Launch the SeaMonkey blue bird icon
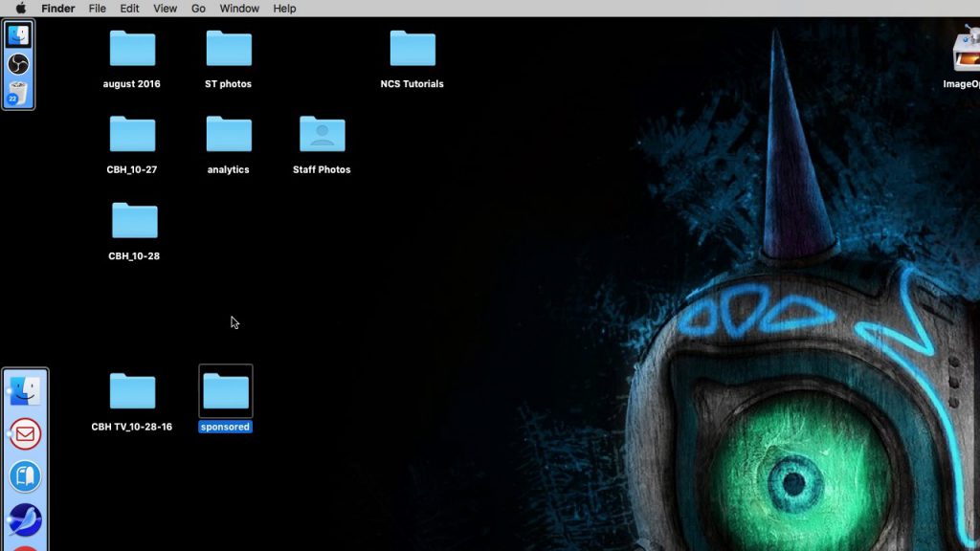The width and height of the screenshot is (980, 551). (x=25, y=519)
